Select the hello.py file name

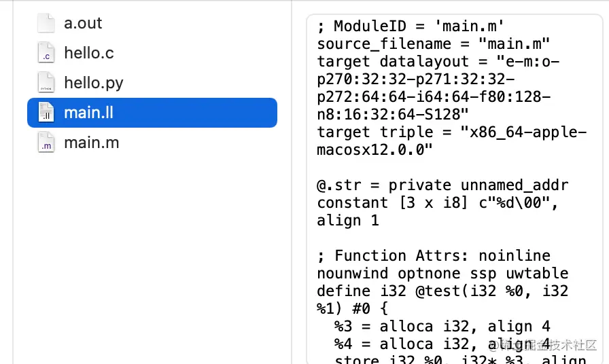pos(94,83)
